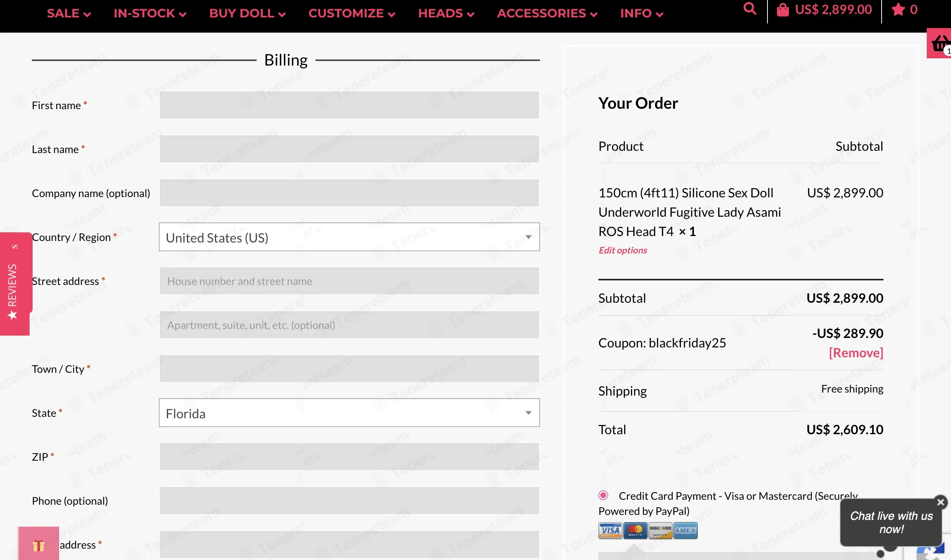Click the Chat live with us bubble
Viewport: 951px width, 560px height.
coord(891,522)
